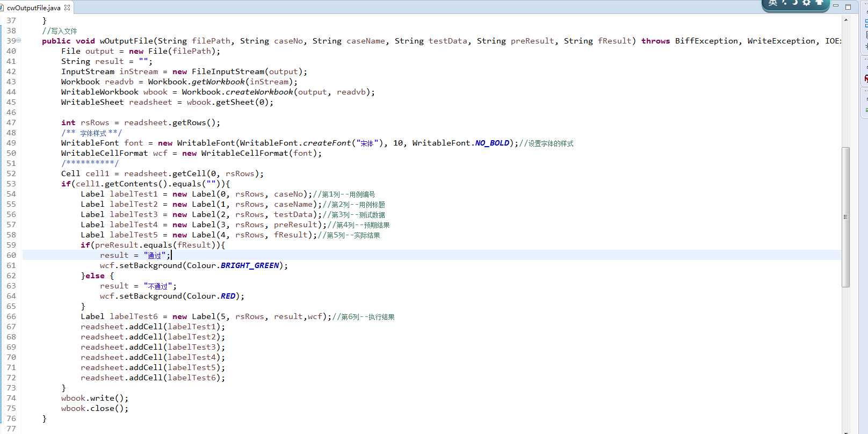Screen dimensions: 868x434
Task: Open the IME skin shirt icon
Action: 819,3
